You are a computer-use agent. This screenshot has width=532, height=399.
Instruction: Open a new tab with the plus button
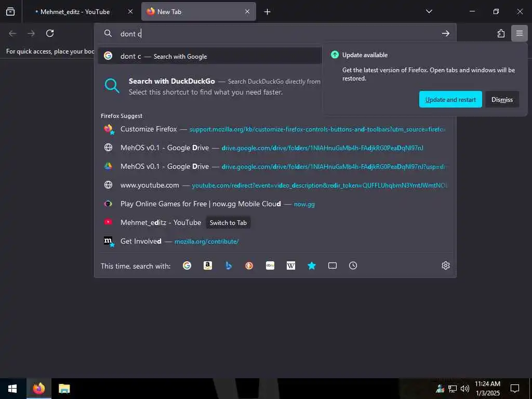pyautogui.click(x=268, y=12)
